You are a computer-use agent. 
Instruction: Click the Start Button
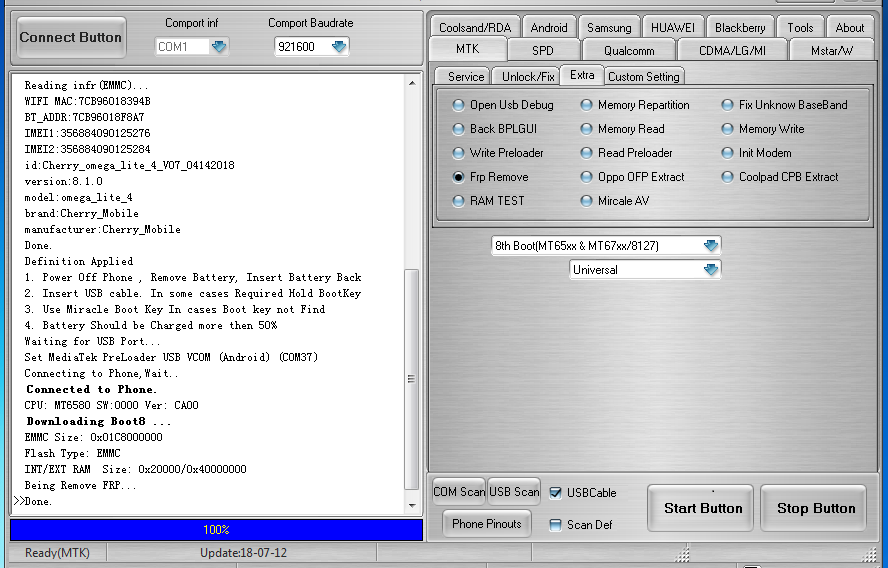(x=701, y=508)
